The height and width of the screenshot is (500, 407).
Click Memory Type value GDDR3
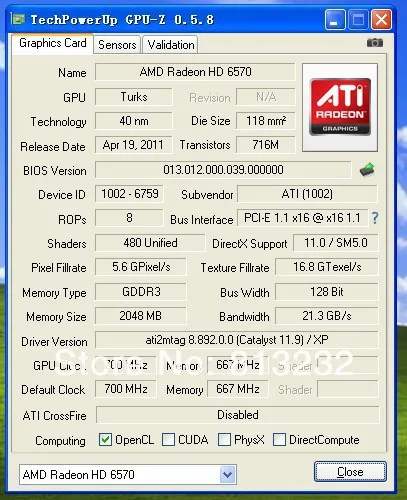click(x=141, y=292)
